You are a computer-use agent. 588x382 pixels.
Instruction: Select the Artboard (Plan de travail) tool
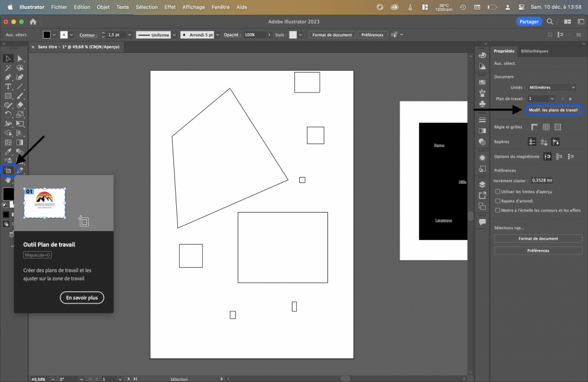(x=8, y=171)
